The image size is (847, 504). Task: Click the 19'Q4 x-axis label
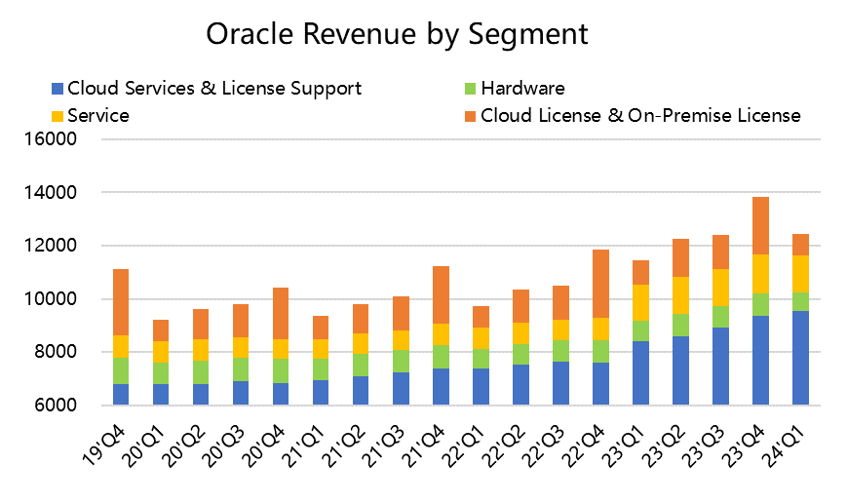pos(104,446)
